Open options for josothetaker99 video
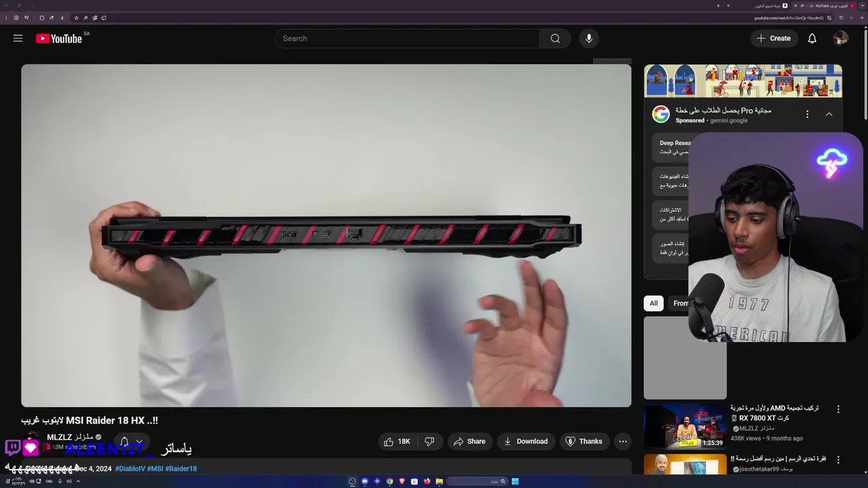The height and width of the screenshot is (488, 868). click(838, 460)
